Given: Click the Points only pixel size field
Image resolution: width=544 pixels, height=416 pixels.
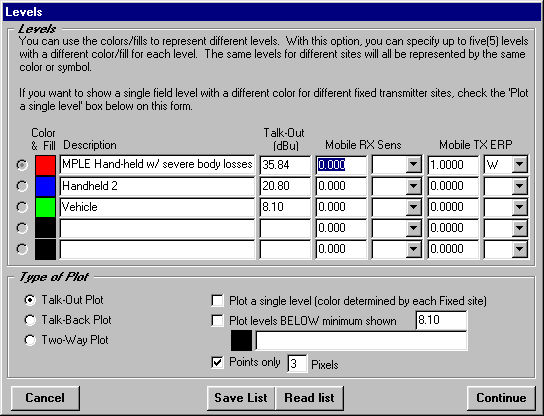Looking at the screenshot, I should pyautogui.click(x=297, y=364).
